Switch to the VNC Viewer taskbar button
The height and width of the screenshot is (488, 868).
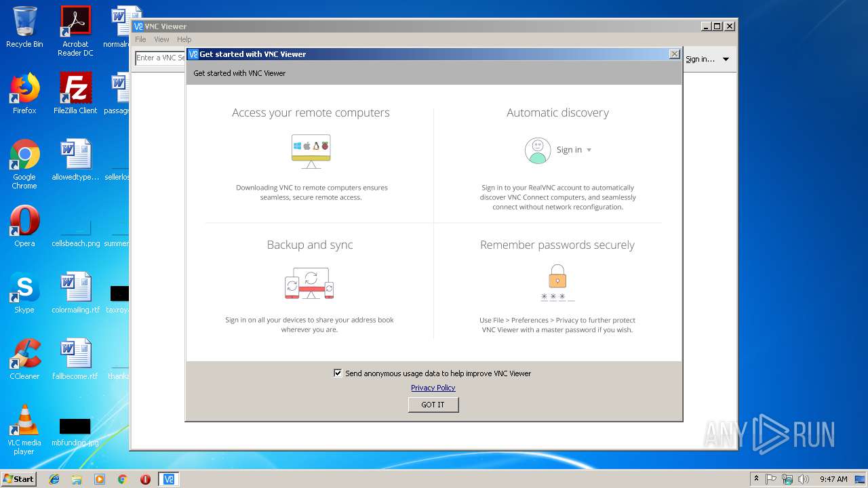tap(169, 479)
